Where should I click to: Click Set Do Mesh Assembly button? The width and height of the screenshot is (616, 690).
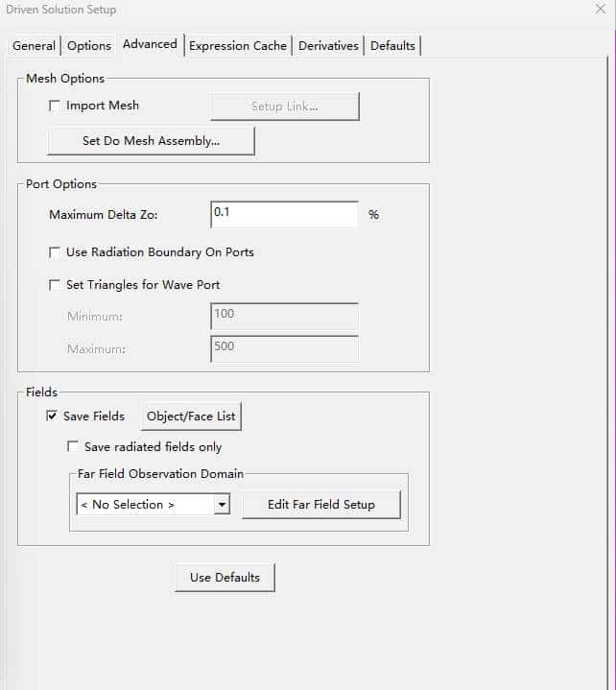151,141
